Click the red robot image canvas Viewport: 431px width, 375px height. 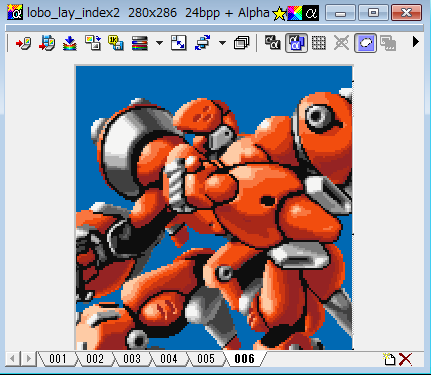[x=214, y=207]
